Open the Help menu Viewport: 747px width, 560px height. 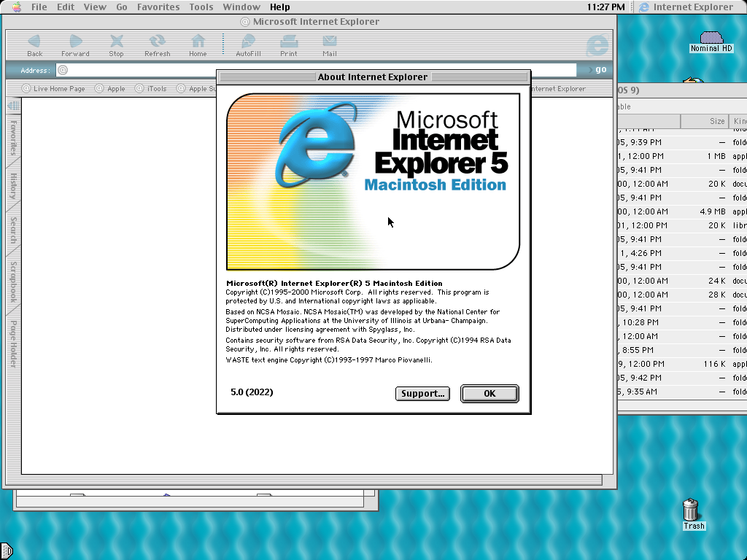(x=279, y=7)
